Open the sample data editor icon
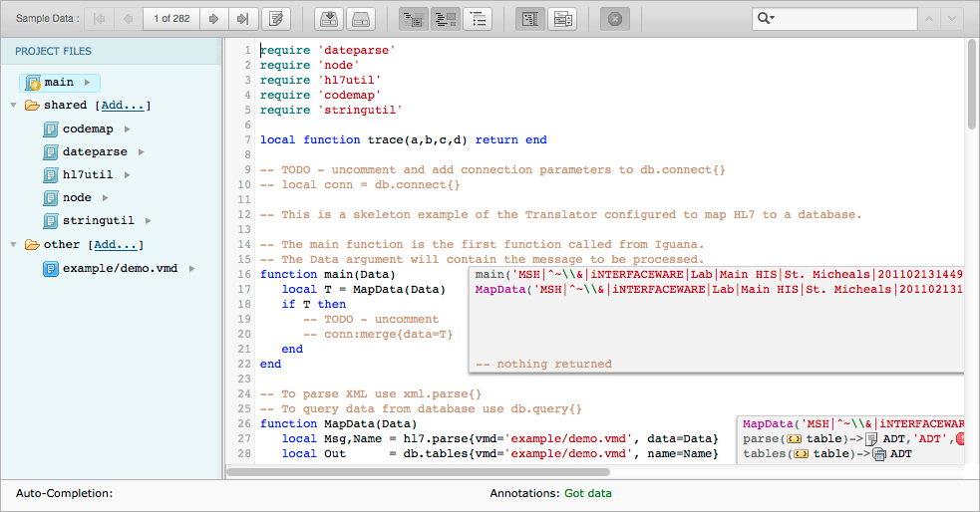Image resolution: width=980 pixels, height=512 pixels. coord(275,19)
